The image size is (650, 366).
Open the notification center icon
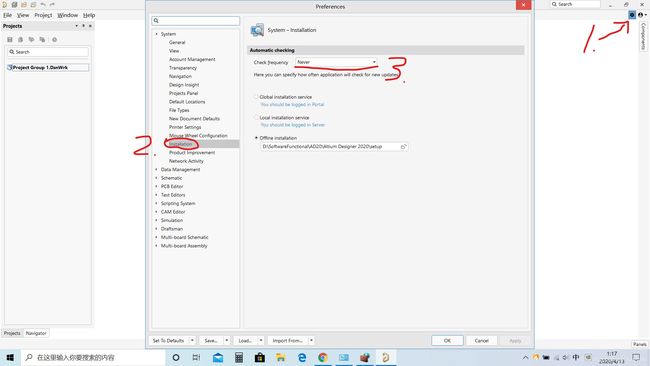(636, 357)
